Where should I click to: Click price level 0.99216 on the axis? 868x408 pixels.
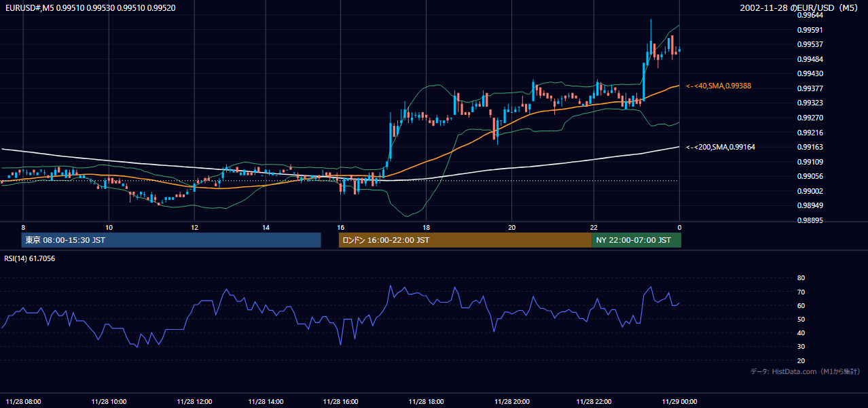click(x=810, y=133)
